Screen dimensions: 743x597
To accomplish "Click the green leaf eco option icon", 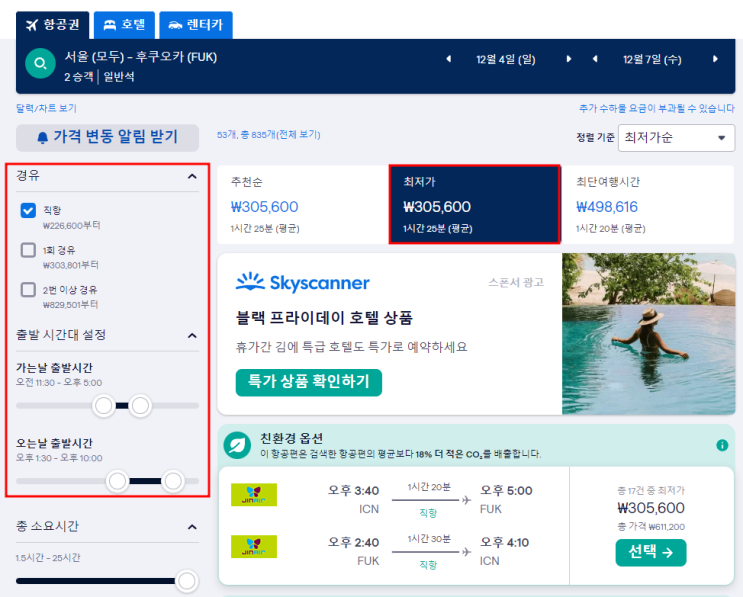I will pos(237,445).
